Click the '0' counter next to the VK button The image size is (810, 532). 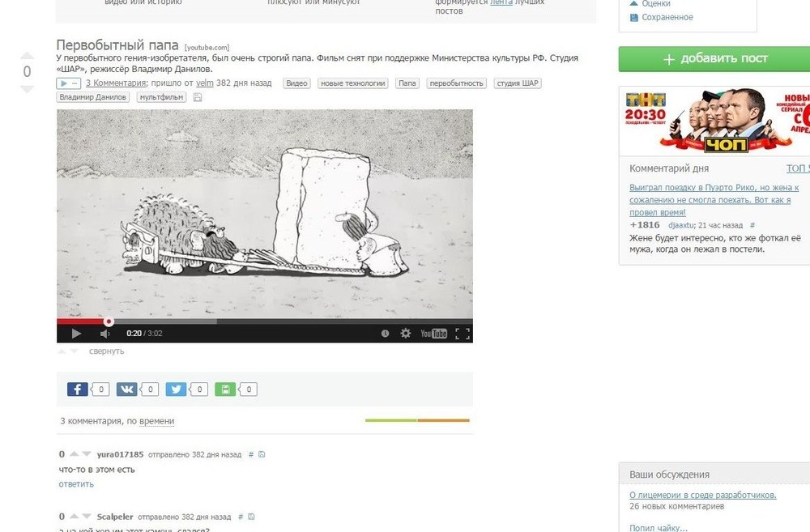(150, 389)
